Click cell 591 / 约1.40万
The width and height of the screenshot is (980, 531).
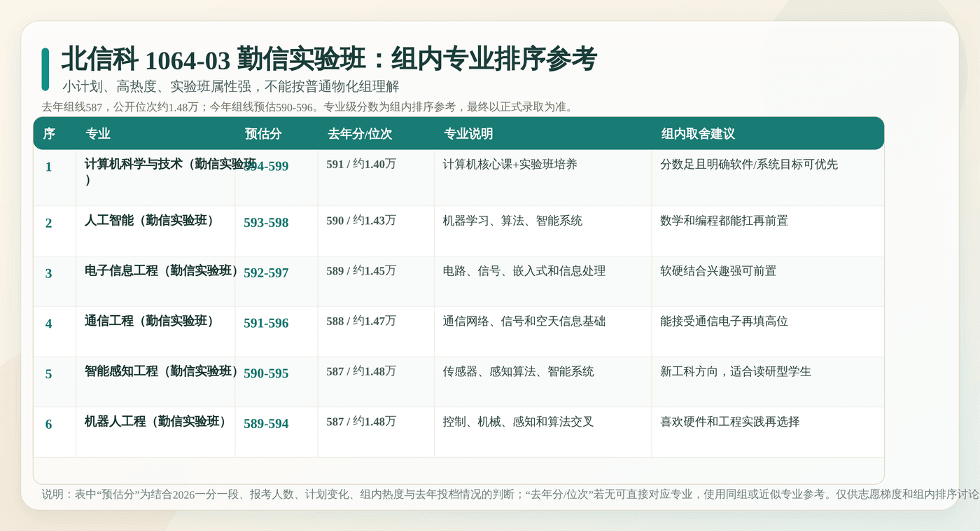point(361,164)
